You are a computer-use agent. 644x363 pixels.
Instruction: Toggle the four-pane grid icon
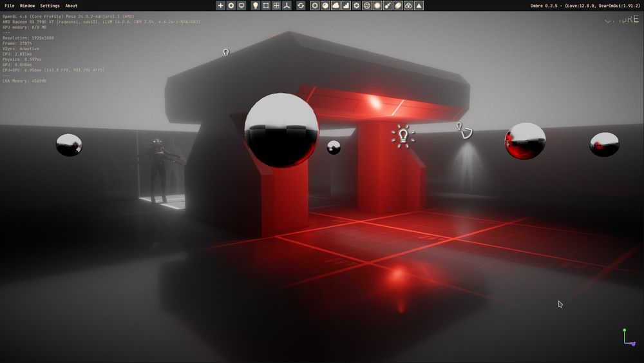pyautogui.click(x=276, y=5)
